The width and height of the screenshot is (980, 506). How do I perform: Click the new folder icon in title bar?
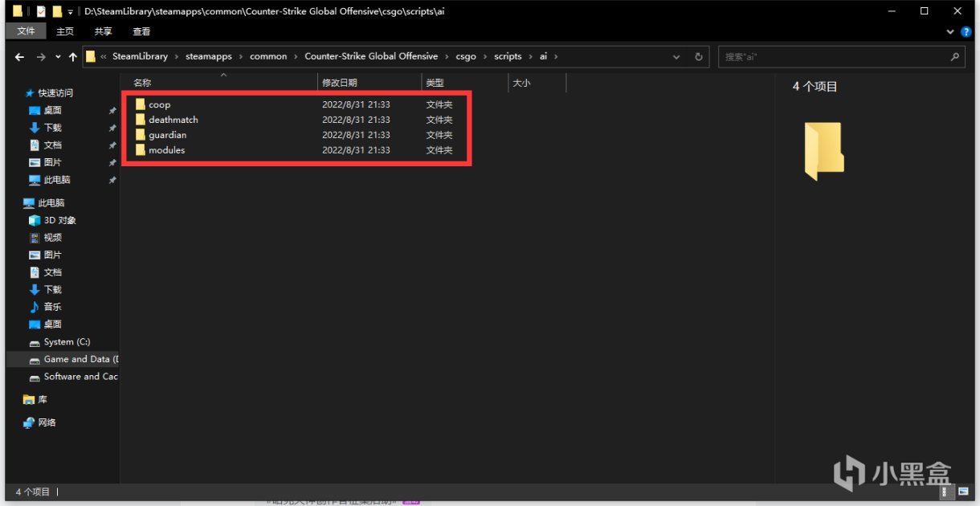click(56, 12)
